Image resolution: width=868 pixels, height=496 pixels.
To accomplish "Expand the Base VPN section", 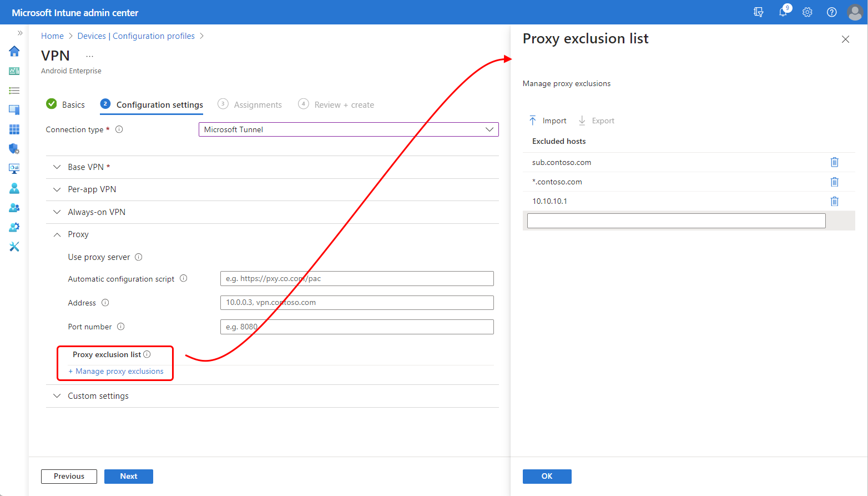I will (x=272, y=167).
